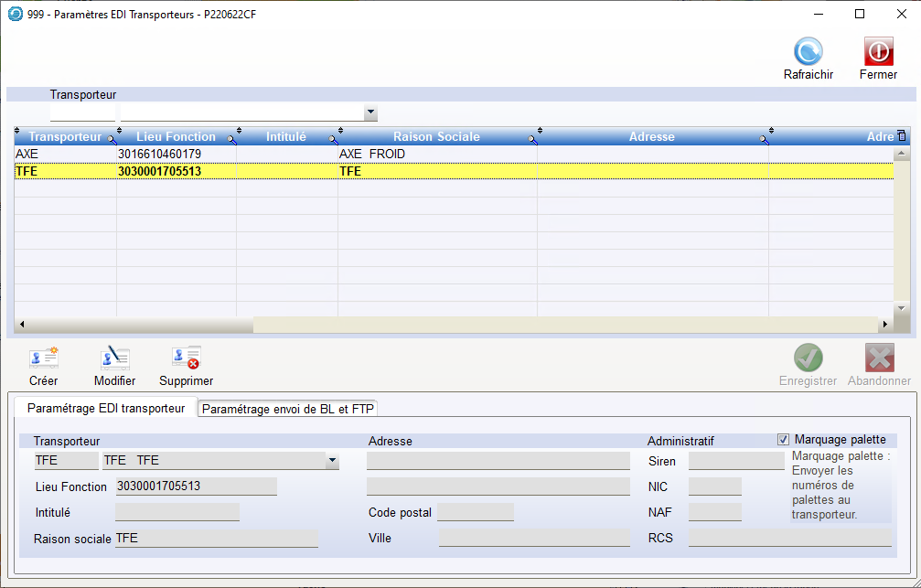Click the horizontal scrollbar right arrow
921x588 pixels.
click(884, 325)
